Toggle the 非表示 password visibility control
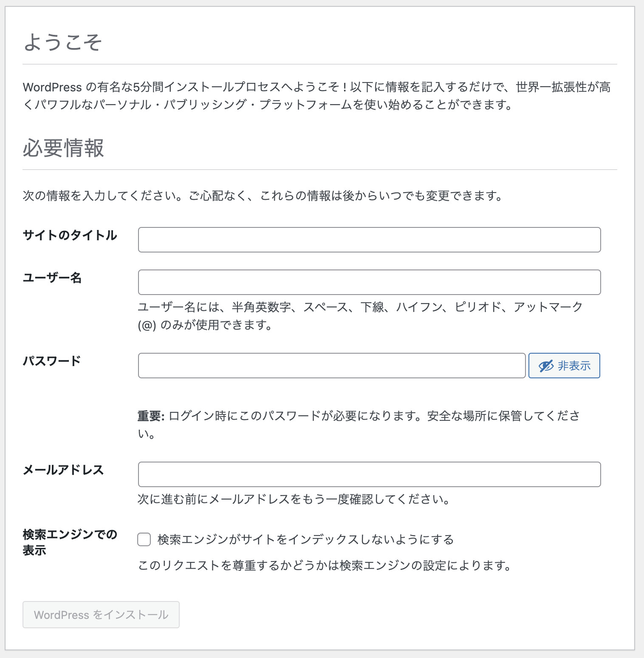This screenshot has height=658, width=644. pos(564,365)
